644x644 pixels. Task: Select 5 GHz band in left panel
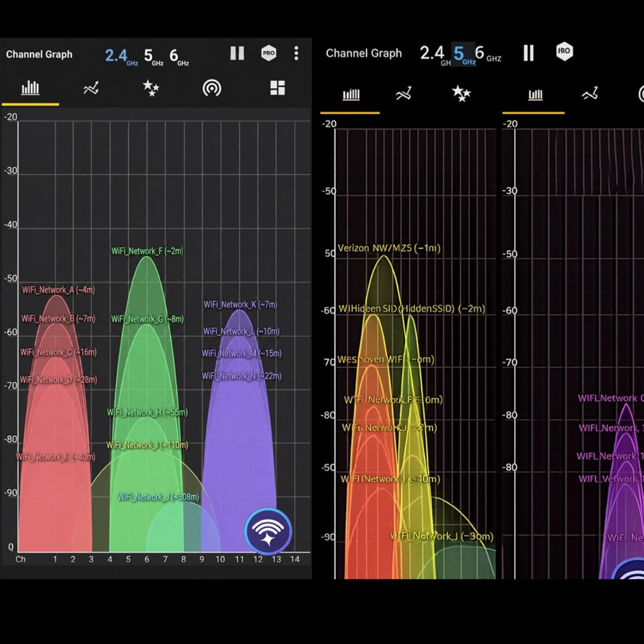click(153, 57)
